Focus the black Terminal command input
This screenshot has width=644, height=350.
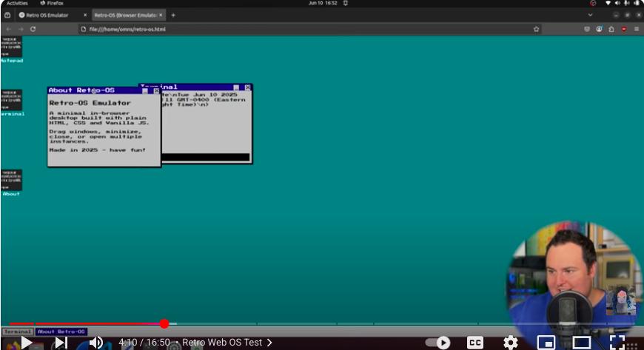(x=205, y=157)
